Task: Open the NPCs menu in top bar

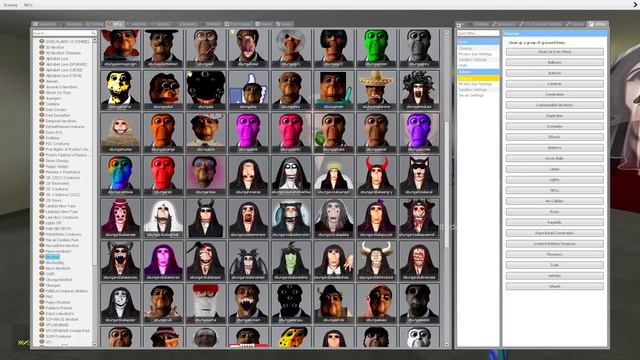Action: [28, 5]
